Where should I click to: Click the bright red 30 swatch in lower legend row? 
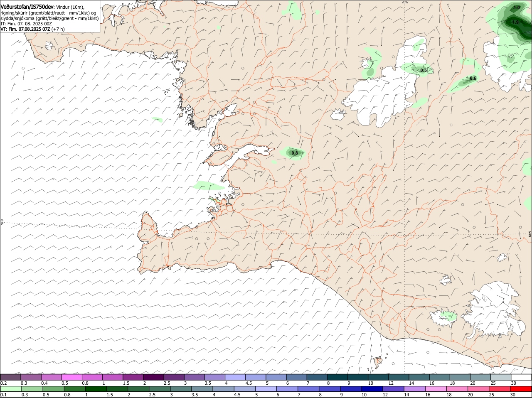[521, 389]
